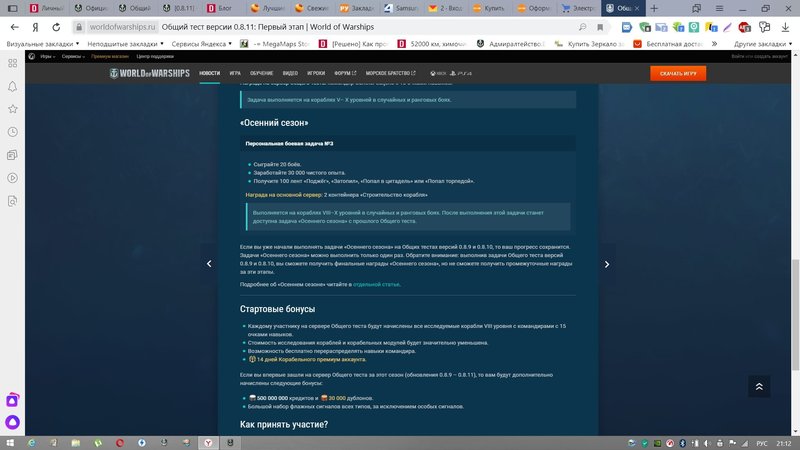Open the extensions puzzle icon
The image size is (800, 450).
pos(764,27)
